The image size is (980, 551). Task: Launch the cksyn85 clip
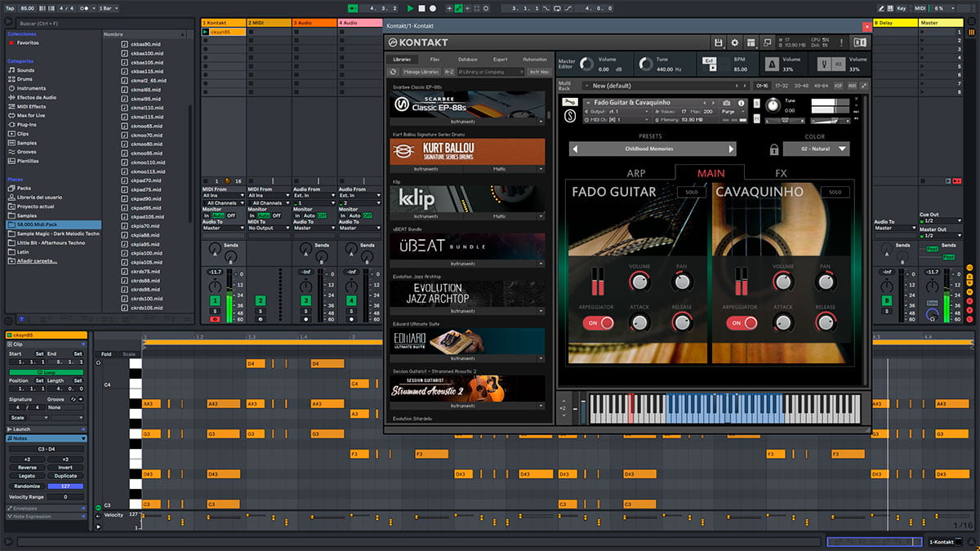(x=206, y=32)
